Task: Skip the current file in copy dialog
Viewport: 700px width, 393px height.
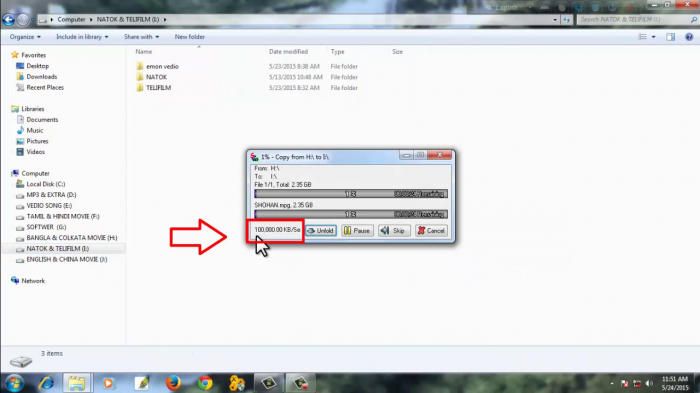Action: coord(394,230)
